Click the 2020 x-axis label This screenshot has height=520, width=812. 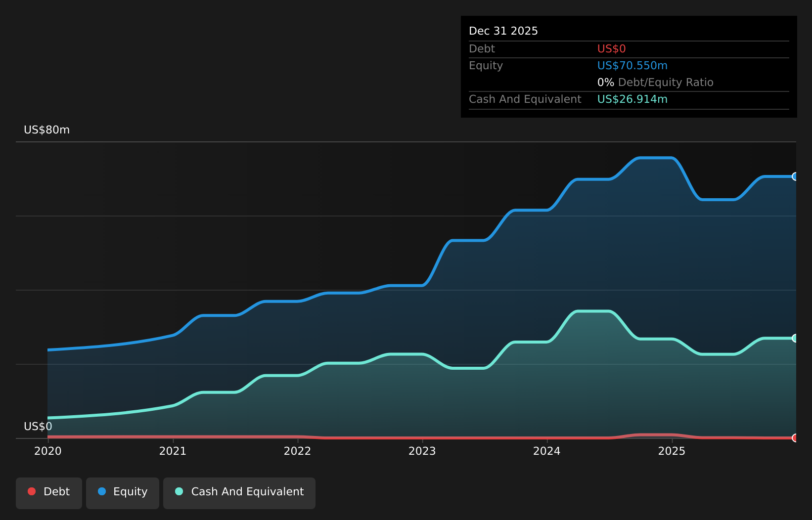[48, 451]
